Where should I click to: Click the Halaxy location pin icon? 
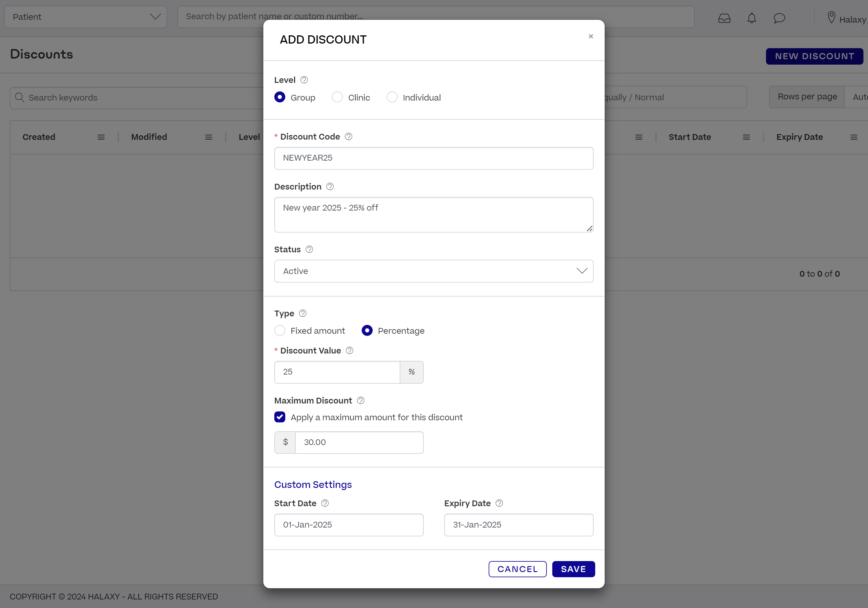click(831, 17)
